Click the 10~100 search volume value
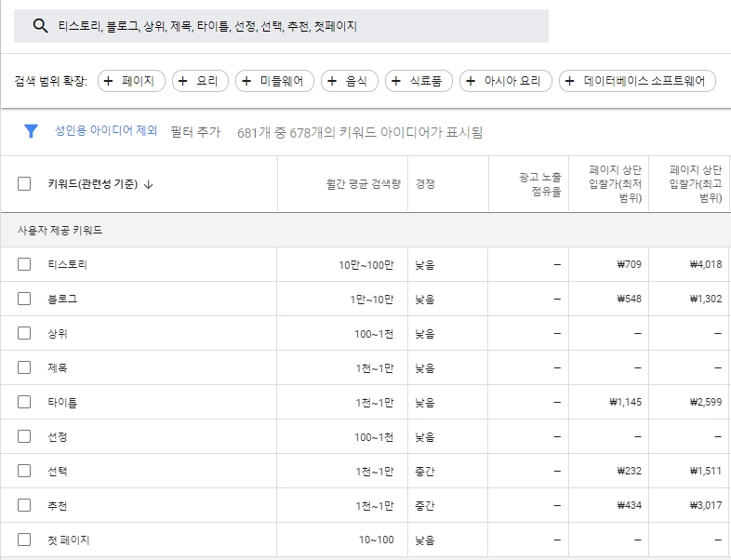 point(377,540)
